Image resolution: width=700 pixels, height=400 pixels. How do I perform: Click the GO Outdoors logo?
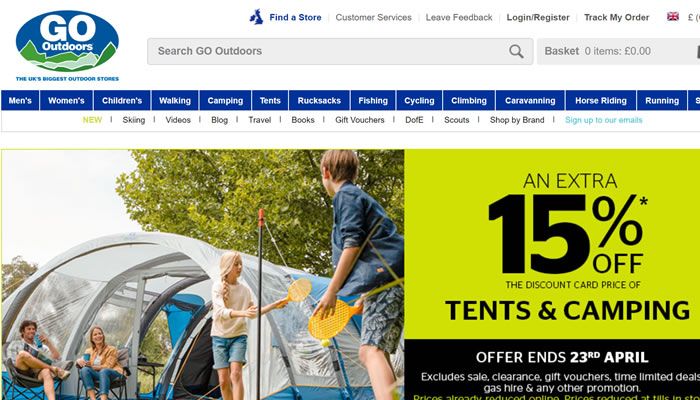click(67, 45)
